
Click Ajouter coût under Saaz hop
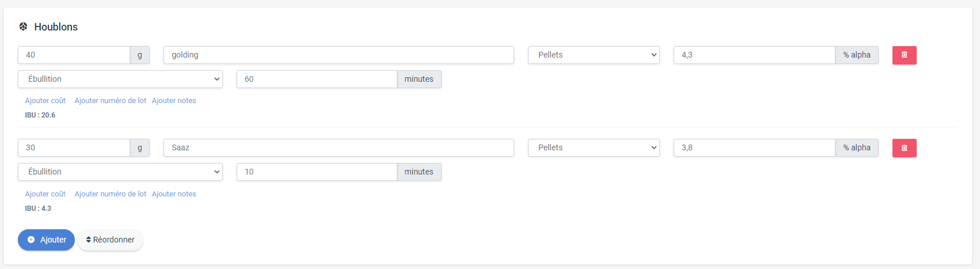[45, 194]
